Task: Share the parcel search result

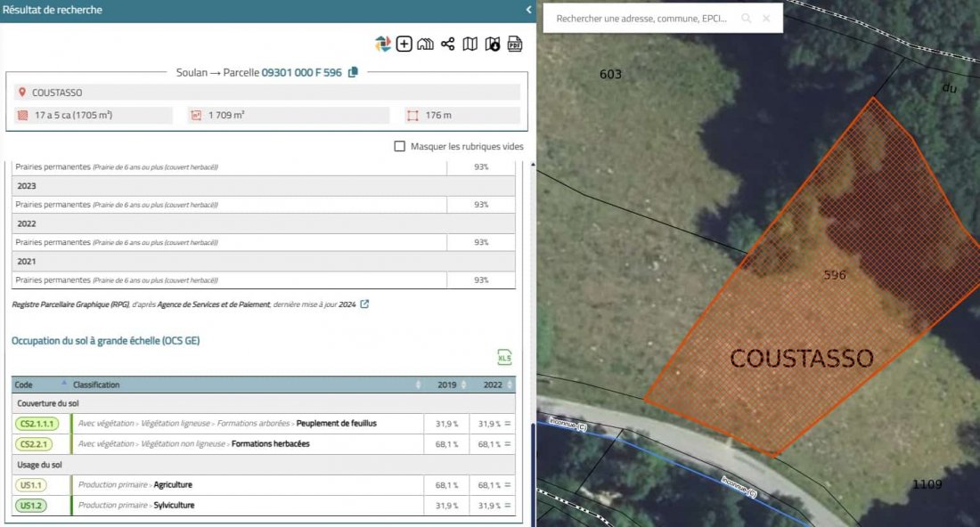Action: click(448, 44)
